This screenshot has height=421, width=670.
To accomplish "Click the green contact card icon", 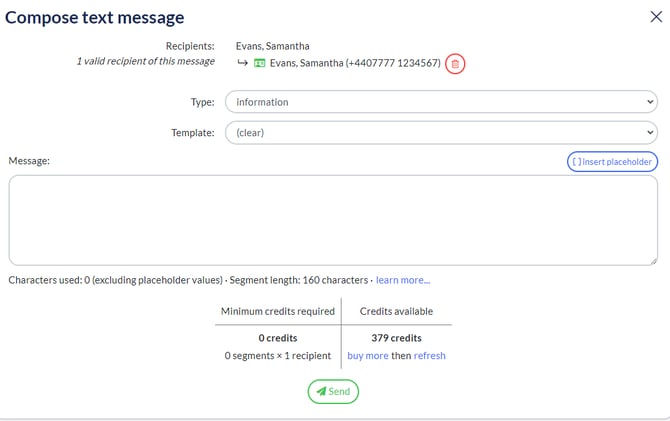I will pyautogui.click(x=259, y=63).
